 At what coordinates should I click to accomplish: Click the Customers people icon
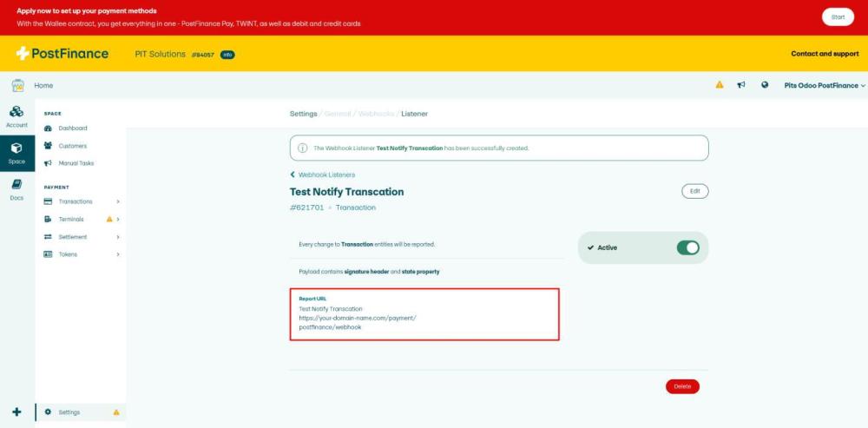[x=48, y=146]
